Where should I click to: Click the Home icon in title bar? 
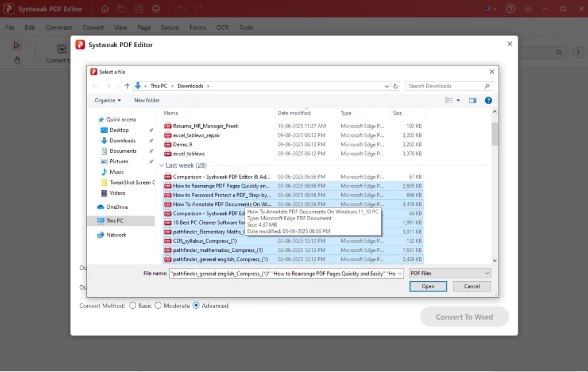[105, 9]
